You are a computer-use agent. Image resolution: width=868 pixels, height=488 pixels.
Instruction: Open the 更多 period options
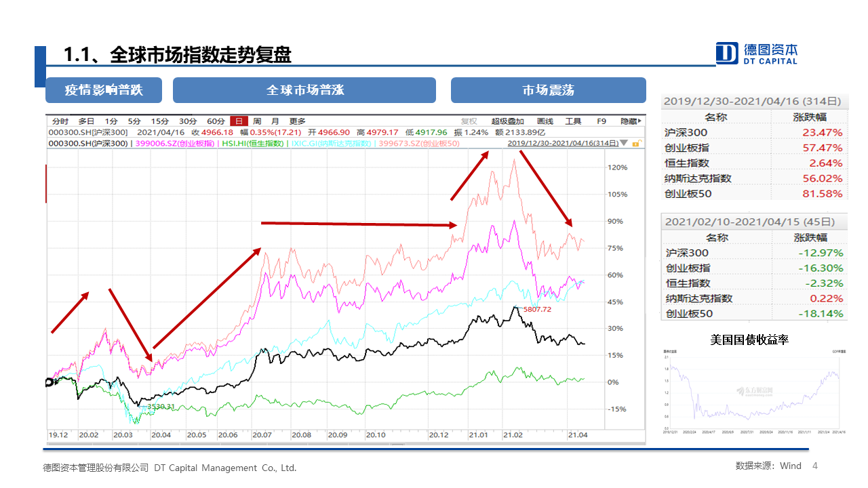click(298, 121)
